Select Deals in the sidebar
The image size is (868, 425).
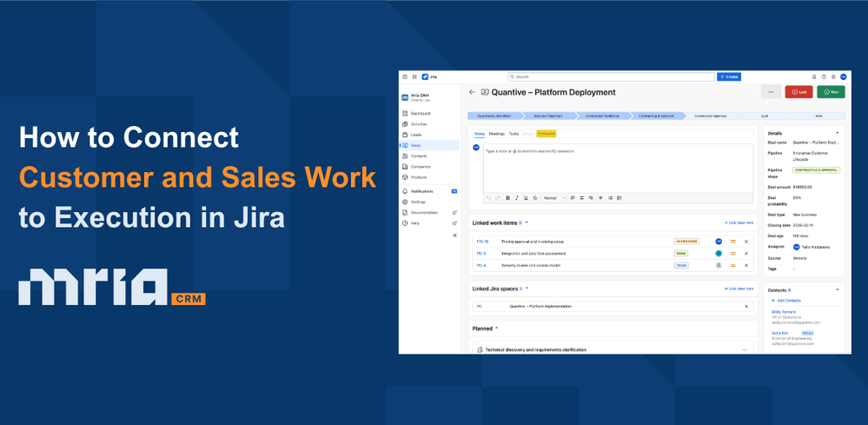[429, 145]
